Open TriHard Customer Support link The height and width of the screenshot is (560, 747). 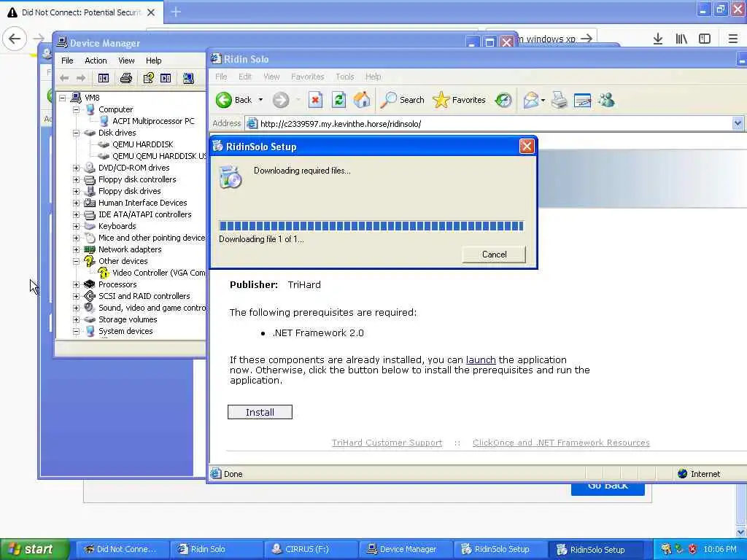click(x=387, y=443)
